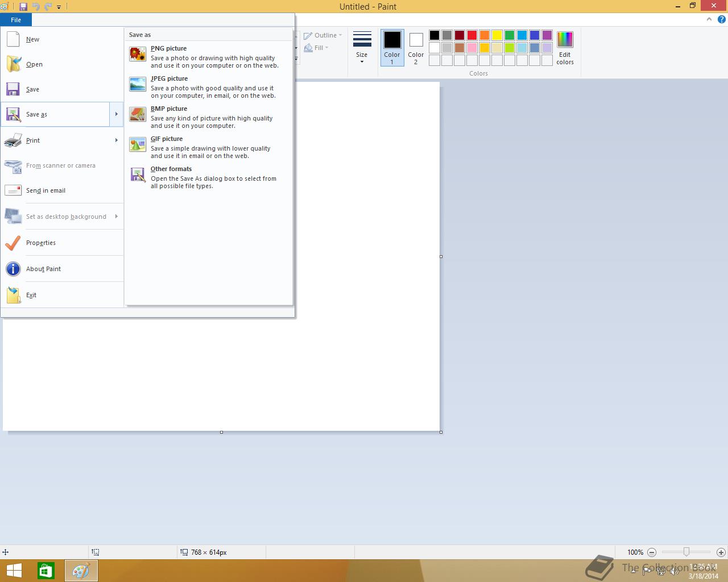Screen dimensions: 728x582
Task: Collapse the ribbon with chevron
Action: pyautogui.click(x=709, y=19)
